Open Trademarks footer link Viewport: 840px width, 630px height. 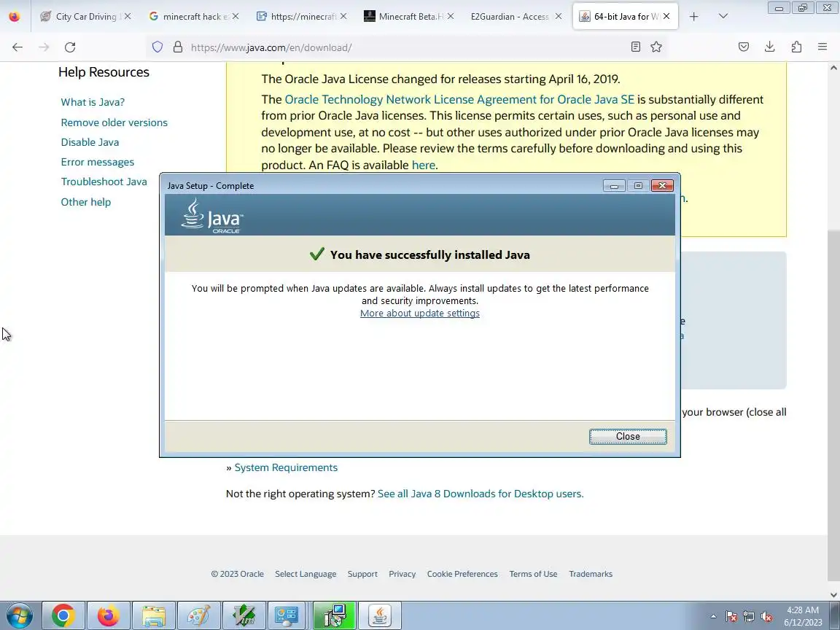coord(591,574)
